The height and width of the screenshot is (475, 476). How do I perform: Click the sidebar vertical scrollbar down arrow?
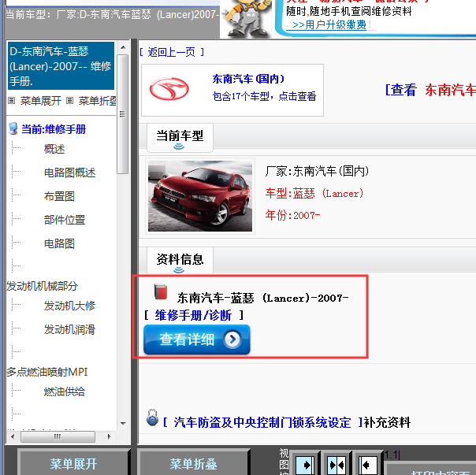pyautogui.click(x=123, y=423)
